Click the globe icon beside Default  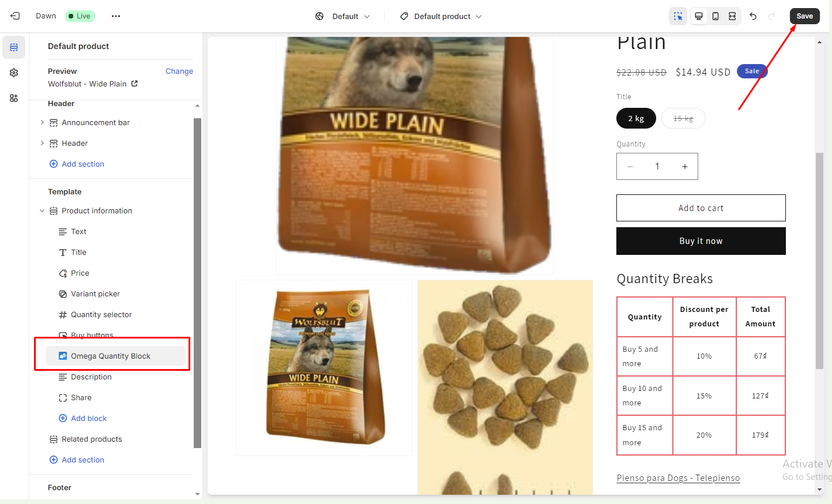pyautogui.click(x=319, y=16)
